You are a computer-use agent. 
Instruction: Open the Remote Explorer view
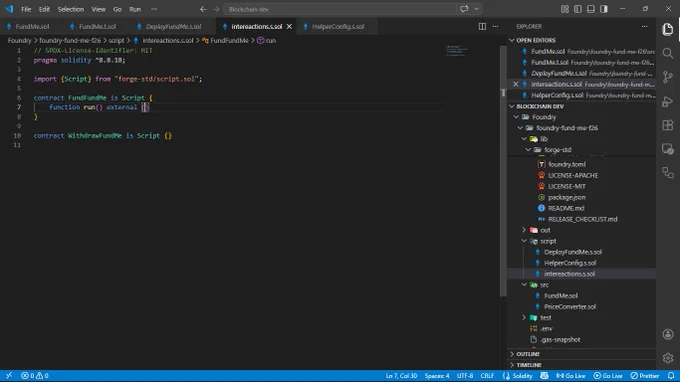[x=668, y=149]
